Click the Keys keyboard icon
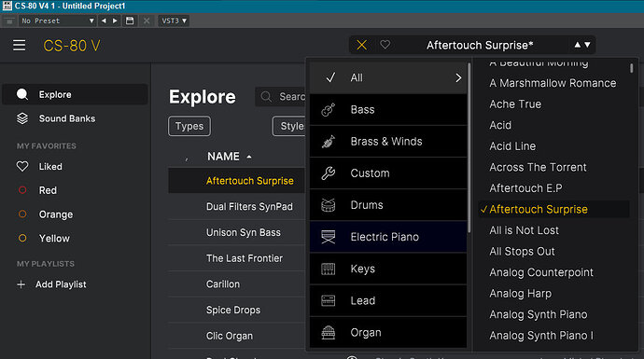The image size is (644, 359). coord(329,269)
